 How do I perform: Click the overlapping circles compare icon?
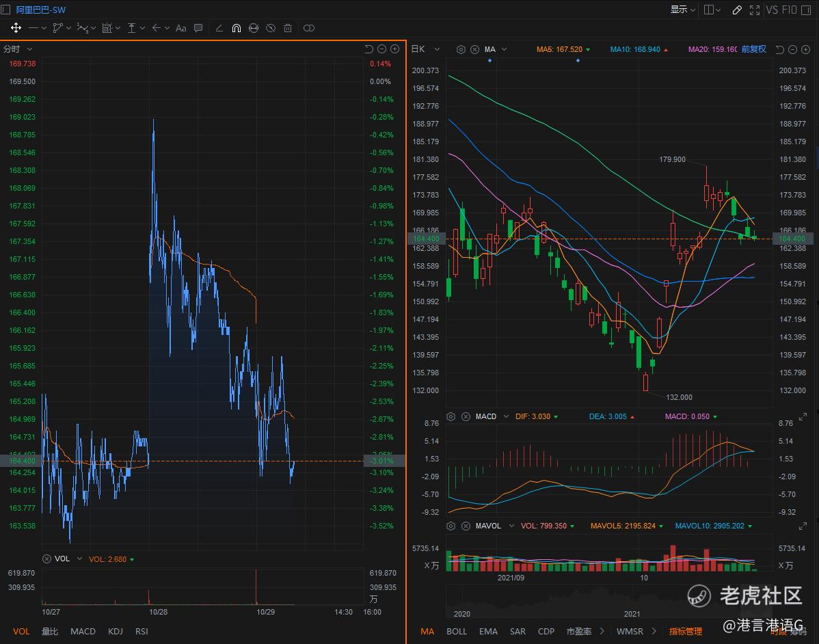pyautogui.click(x=309, y=28)
